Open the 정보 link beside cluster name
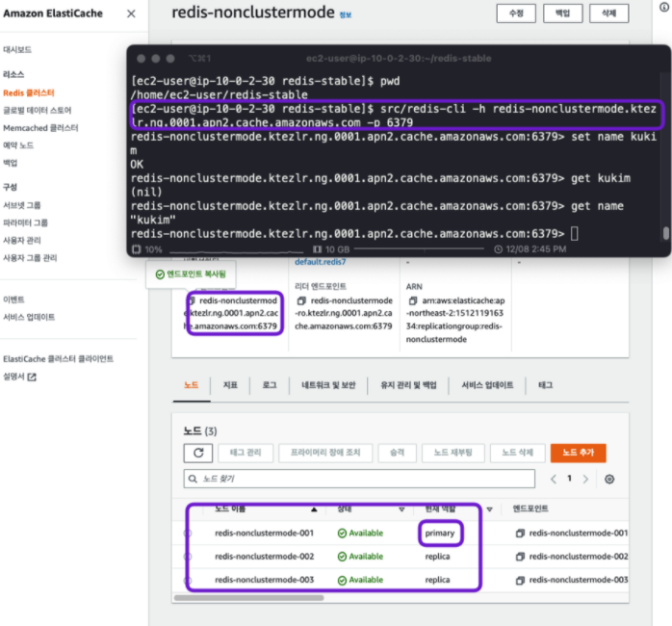 point(346,15)
